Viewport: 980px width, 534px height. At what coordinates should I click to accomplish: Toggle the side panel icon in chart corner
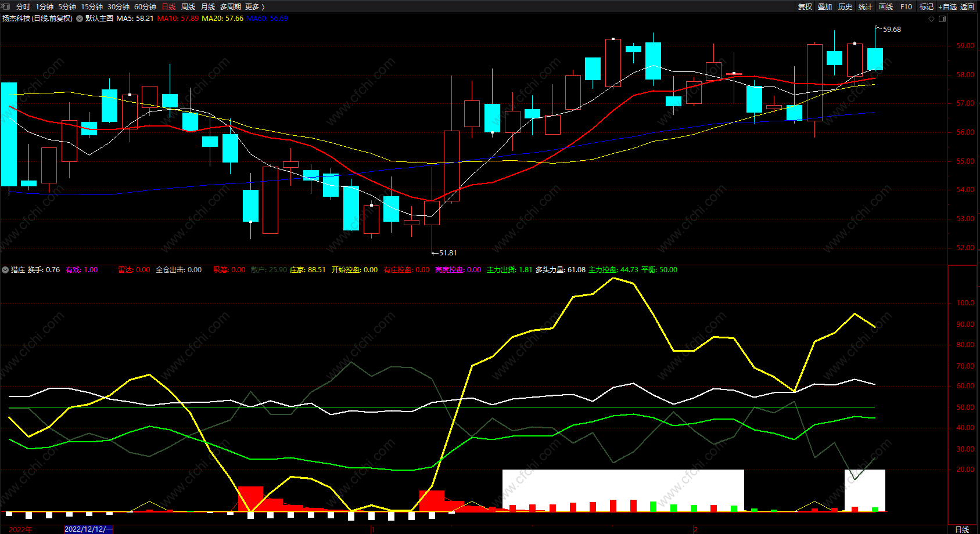(942, 19)
